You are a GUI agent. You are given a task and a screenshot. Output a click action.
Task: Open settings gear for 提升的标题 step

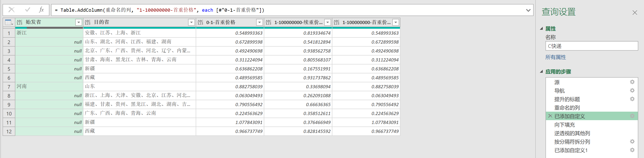[x=632, y=99]
